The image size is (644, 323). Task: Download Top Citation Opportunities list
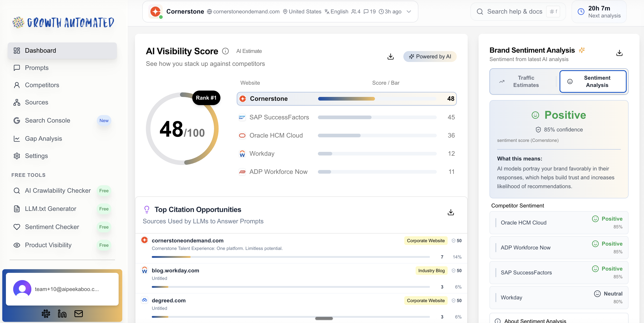[450, 212]
